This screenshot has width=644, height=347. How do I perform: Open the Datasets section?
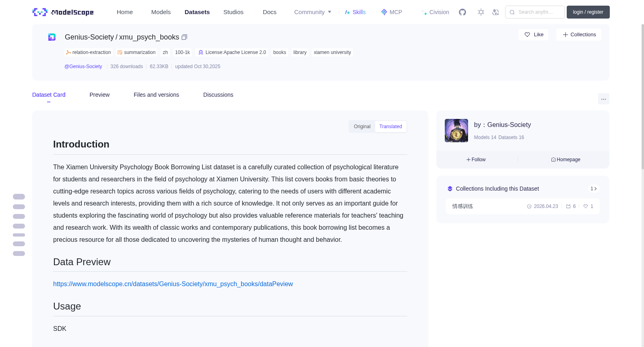[197, 12]
